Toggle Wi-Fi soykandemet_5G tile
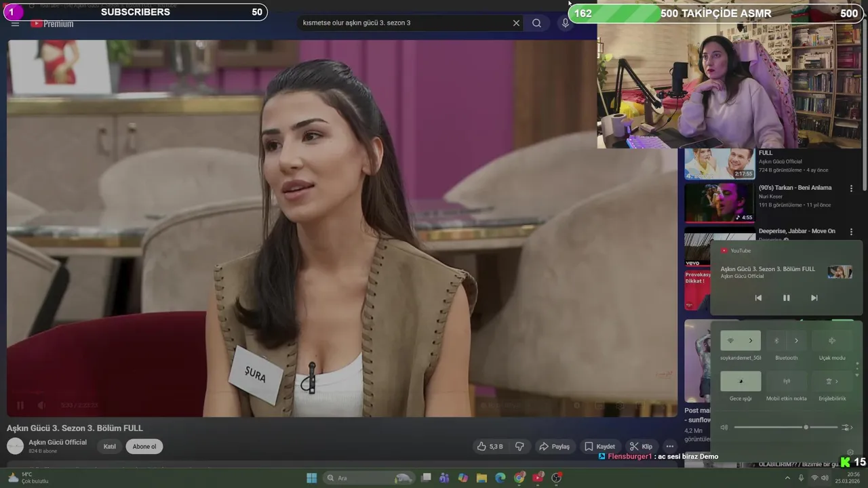 [730, 341]
